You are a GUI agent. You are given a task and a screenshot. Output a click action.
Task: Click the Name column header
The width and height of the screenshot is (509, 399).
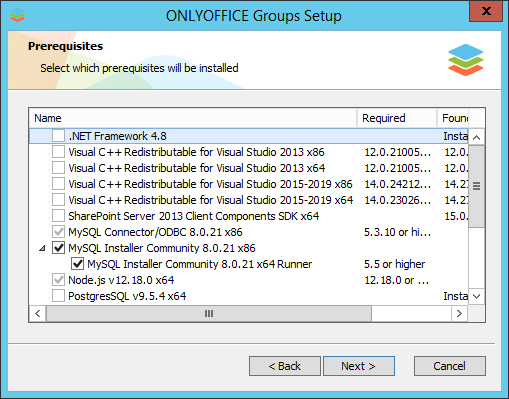[193, 118]
